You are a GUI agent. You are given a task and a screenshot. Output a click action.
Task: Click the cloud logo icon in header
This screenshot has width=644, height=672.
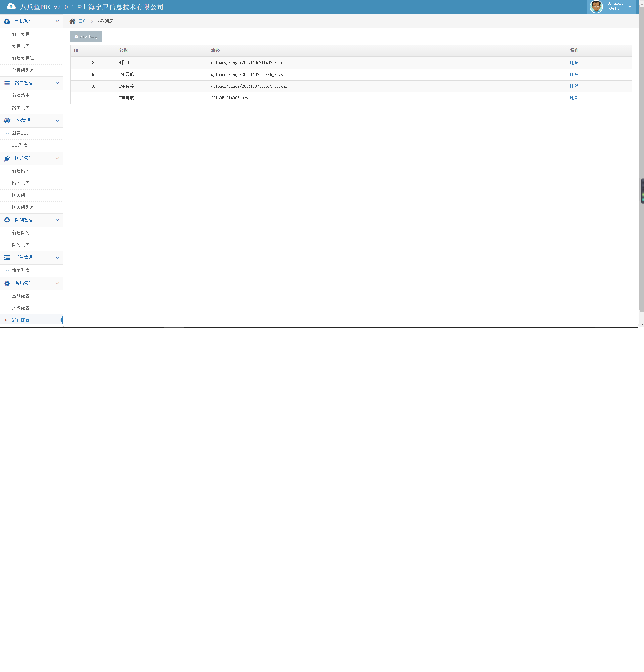(x=11, y=6)
